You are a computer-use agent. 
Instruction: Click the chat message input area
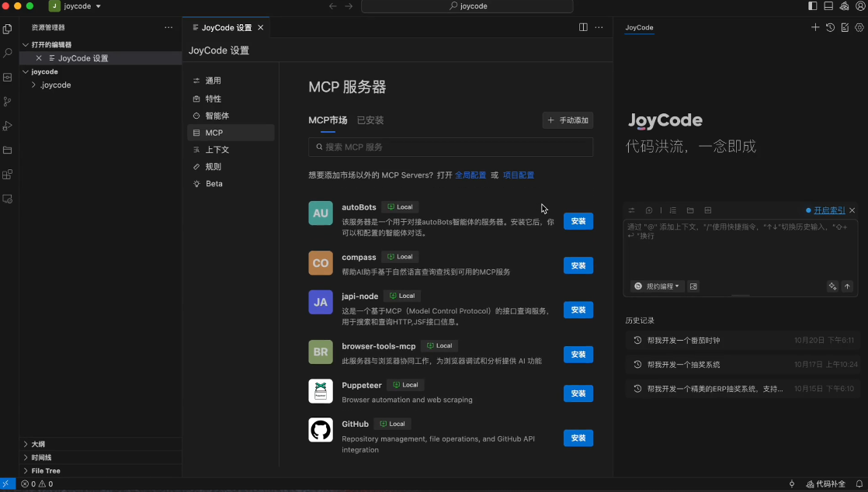[740, 249]
